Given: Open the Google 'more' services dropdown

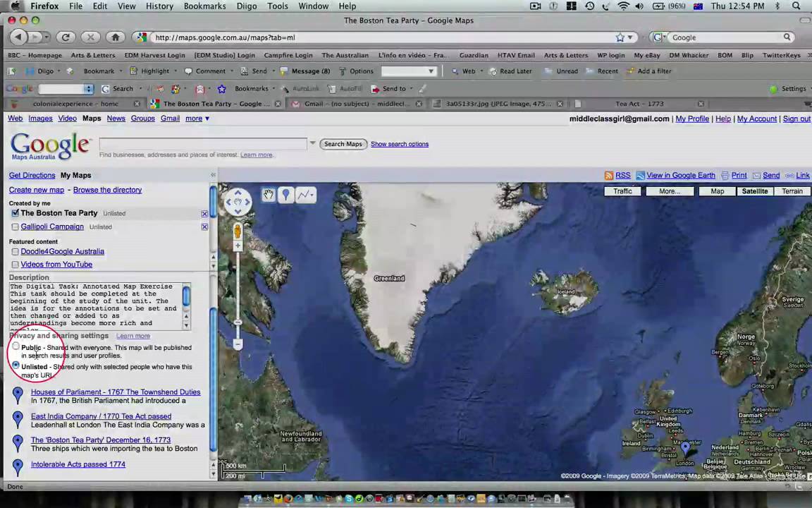Looking at the screenshot, I should (197, 119).
